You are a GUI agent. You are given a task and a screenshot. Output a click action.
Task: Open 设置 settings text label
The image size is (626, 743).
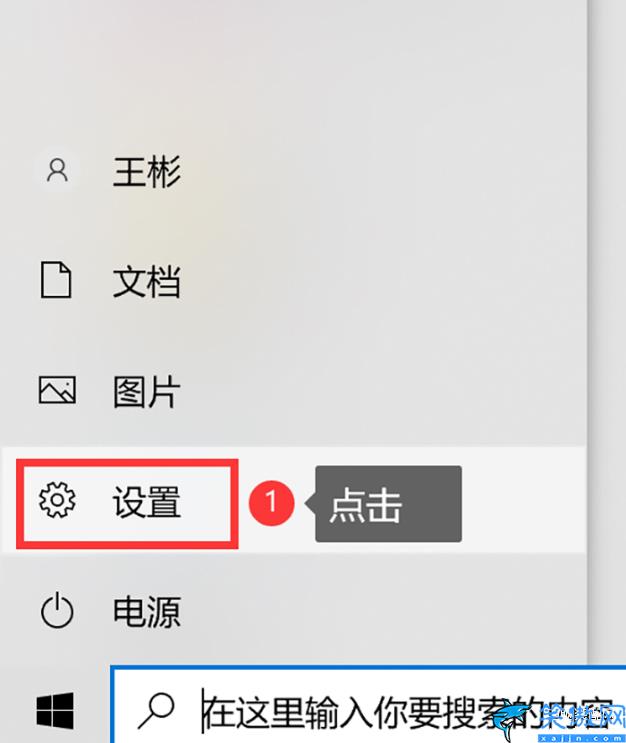pos(146,502)
